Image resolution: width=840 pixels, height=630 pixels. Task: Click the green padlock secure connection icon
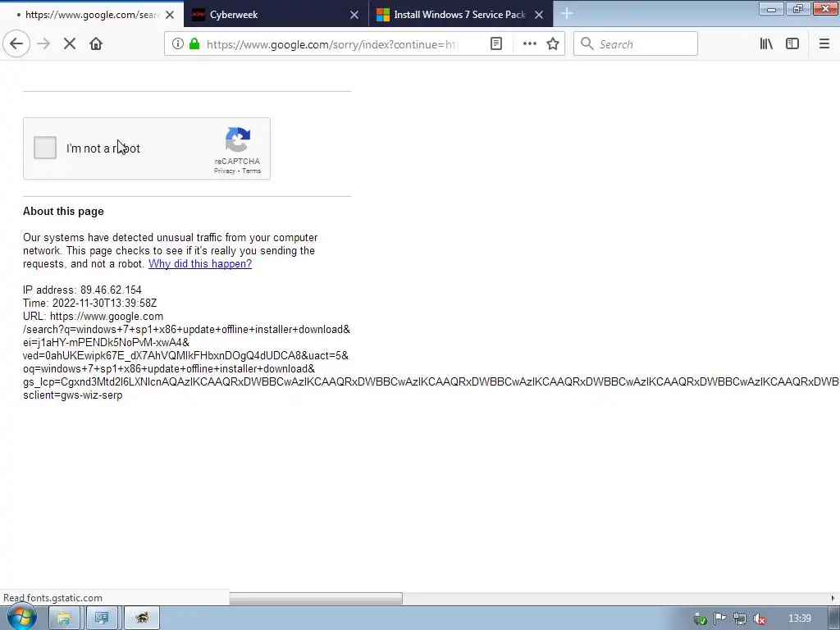coord(194,44)
